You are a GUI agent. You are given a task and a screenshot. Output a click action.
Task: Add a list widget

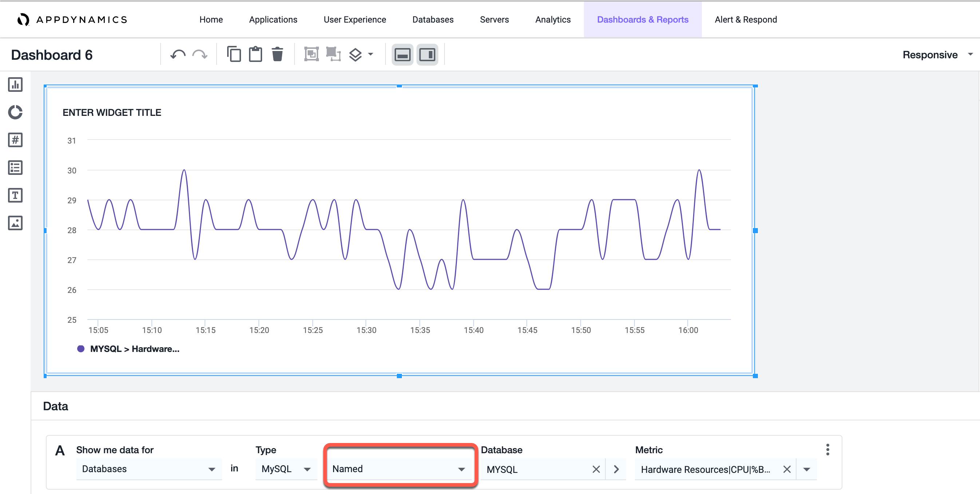click(x=15, y=168)
